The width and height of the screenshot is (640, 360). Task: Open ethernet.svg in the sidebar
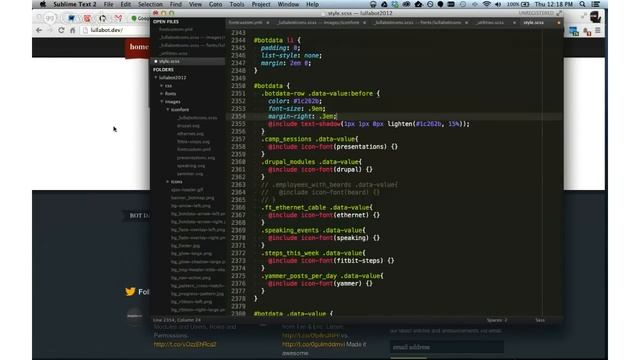pyautogui.click(x=190, y=133)
